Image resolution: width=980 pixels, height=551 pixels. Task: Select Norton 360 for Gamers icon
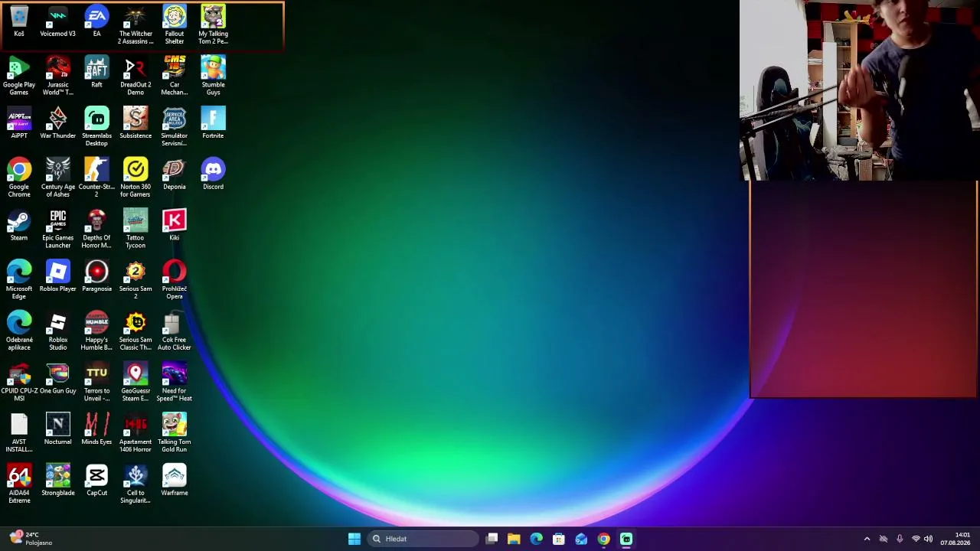coord(136,178)
